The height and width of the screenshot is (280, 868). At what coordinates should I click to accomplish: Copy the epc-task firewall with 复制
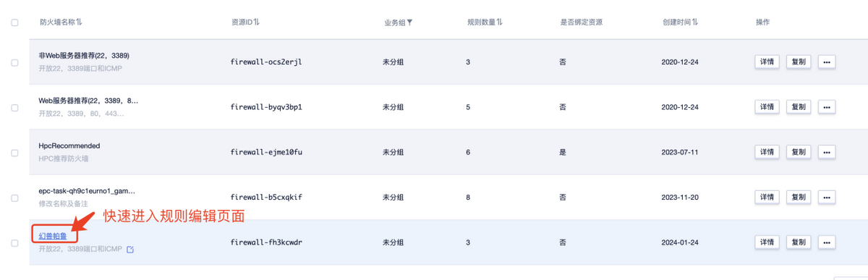coord(799,197)
